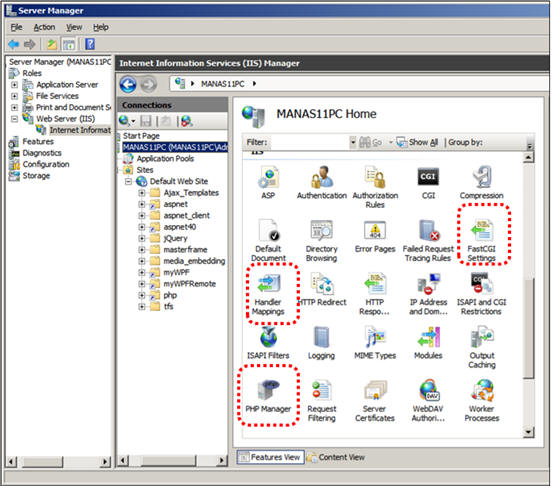Select MANAS11PC in the address breadcrumb
The image size is (552, 486).
222,84
